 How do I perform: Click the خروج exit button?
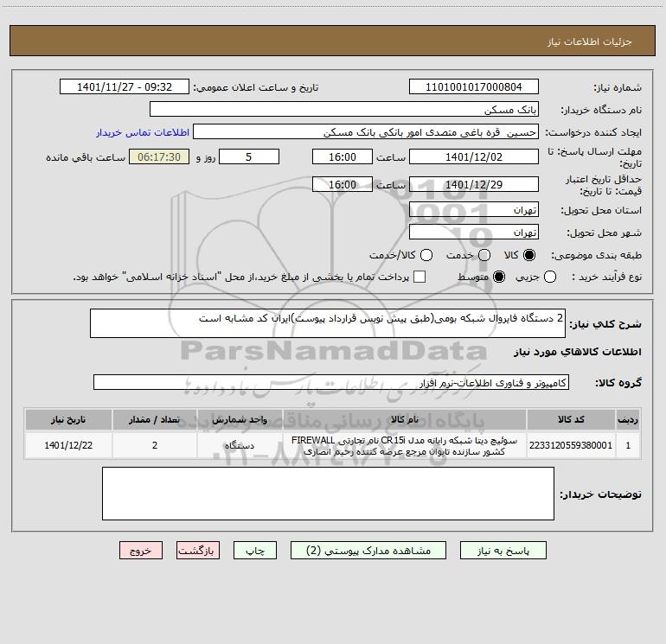pos(141,551)
